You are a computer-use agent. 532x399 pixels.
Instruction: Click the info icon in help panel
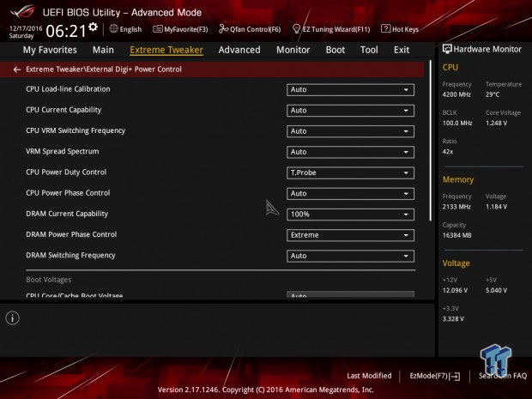(13, 317)
